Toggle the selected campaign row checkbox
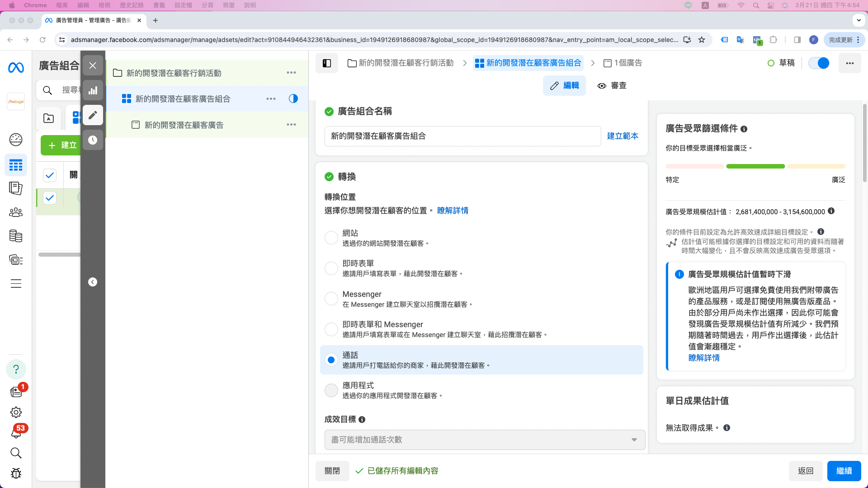This screenshot has height=488, width=868. (50, 197)
